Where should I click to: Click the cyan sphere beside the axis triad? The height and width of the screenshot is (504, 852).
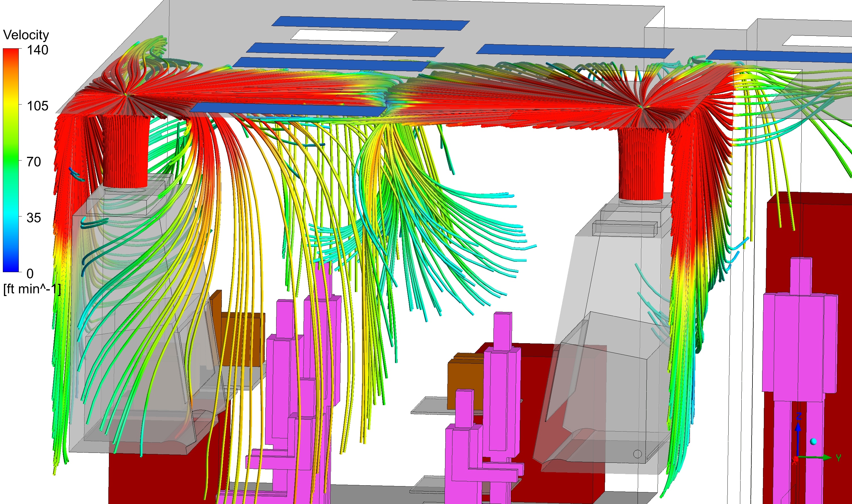coord(813,441)
